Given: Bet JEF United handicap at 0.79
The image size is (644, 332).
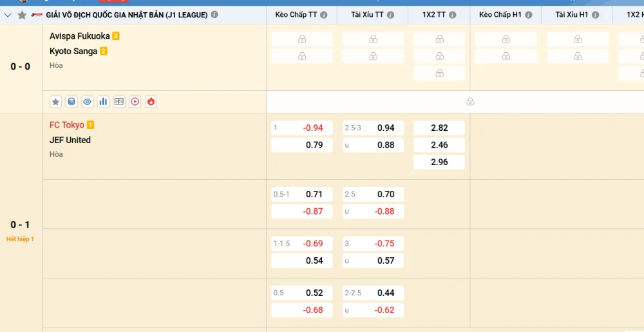Looking at the screenshot, I should (302, 145).
